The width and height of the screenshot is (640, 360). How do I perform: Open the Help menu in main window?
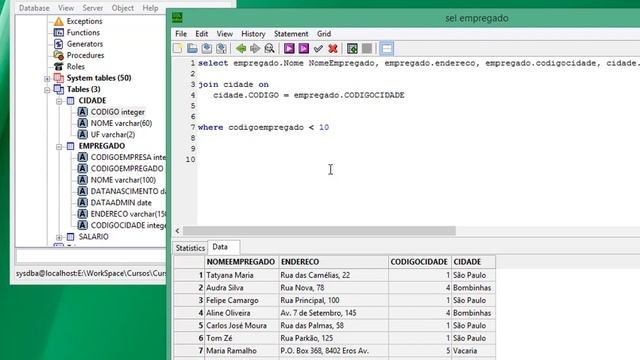(150, 8)
